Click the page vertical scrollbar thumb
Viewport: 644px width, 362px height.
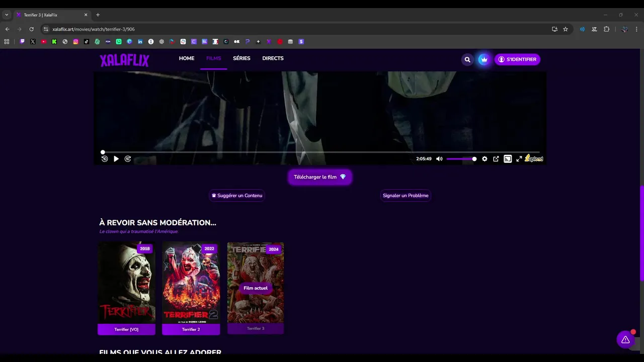pyautogui.click(x=641, y=233)
